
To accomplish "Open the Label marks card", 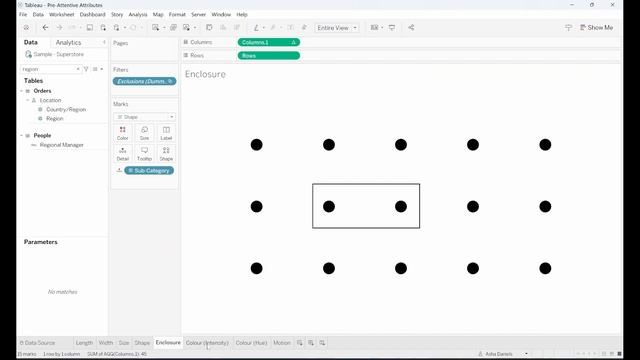I will (166, 133).
